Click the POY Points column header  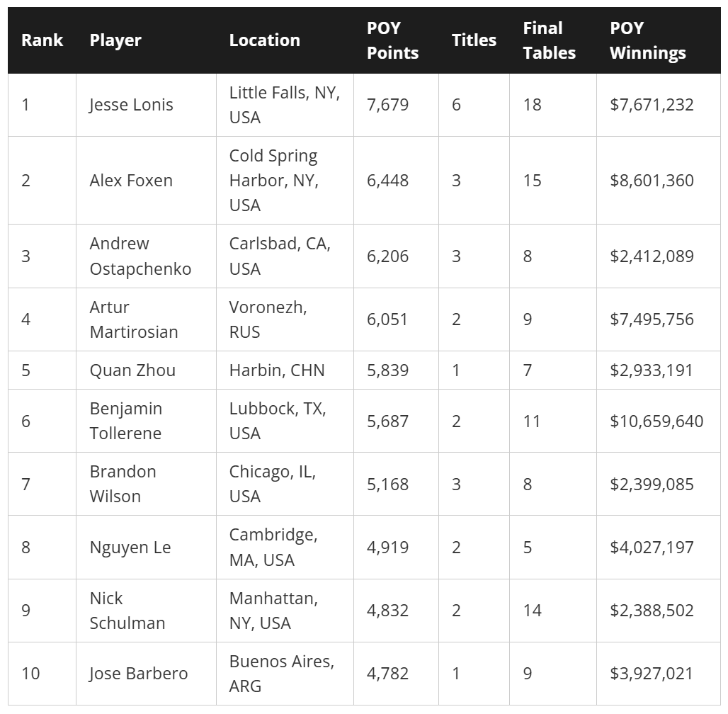[x=393, y=40]
